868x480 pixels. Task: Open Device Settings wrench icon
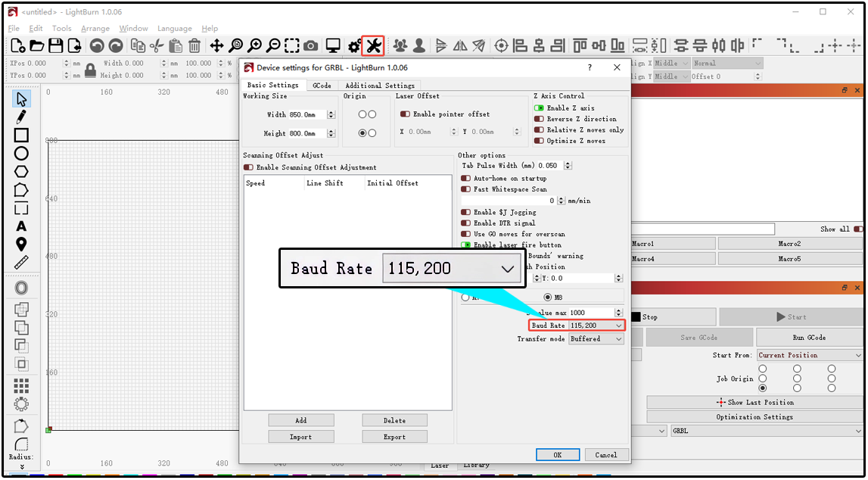point(372,46)
